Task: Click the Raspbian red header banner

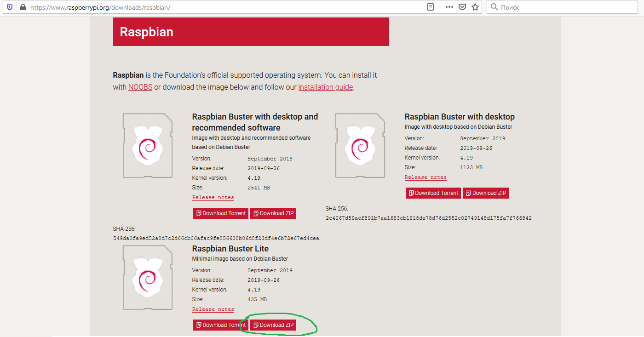Action: (x=251, y=32)
